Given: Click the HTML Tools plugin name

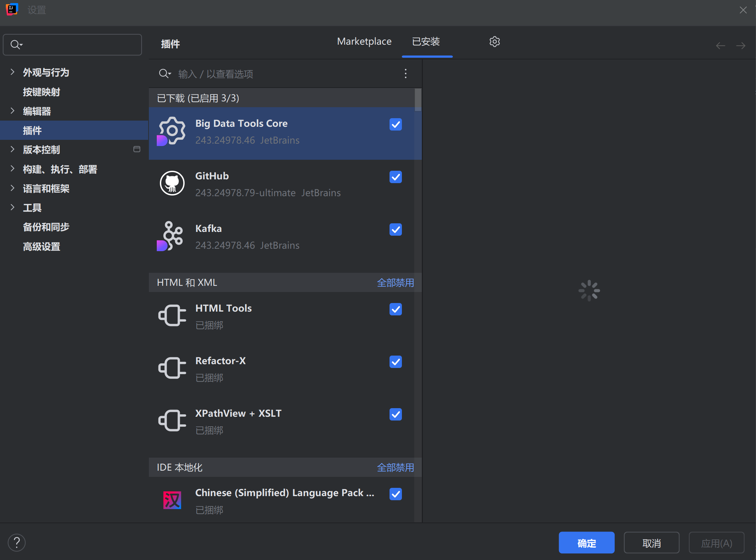Looking at the screenshot, I should pyautogui.click(x=223, y=308).
